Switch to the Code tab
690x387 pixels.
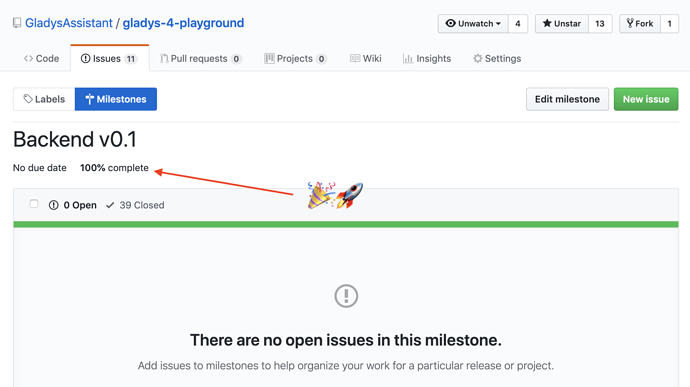pyautogui.click(x=41, y=59)
